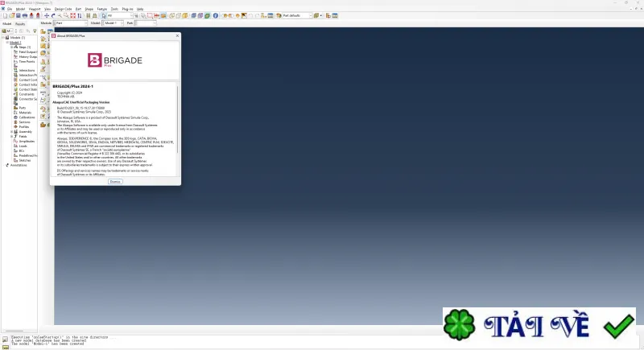Click the Save floppy disk icon

coord(18,15)
